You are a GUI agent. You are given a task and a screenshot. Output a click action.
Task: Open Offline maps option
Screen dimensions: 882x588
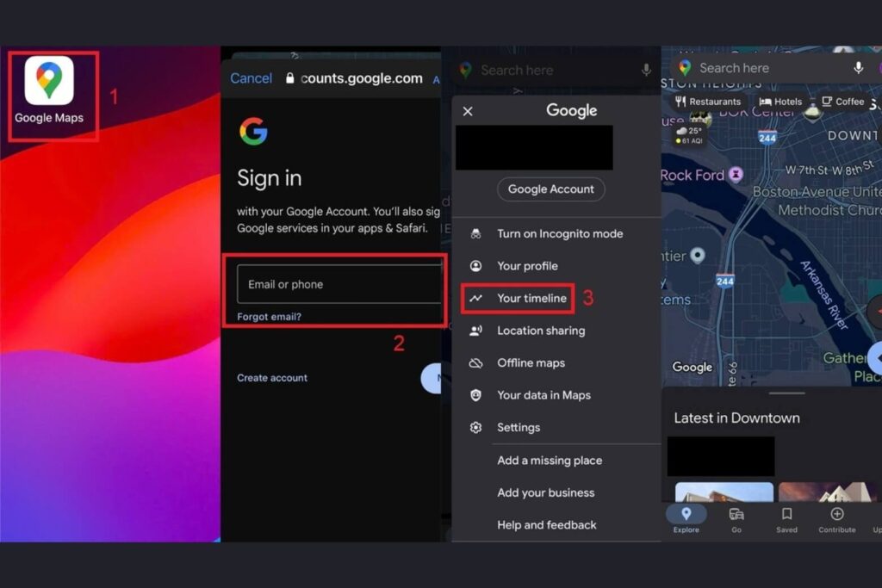point(531,363)
